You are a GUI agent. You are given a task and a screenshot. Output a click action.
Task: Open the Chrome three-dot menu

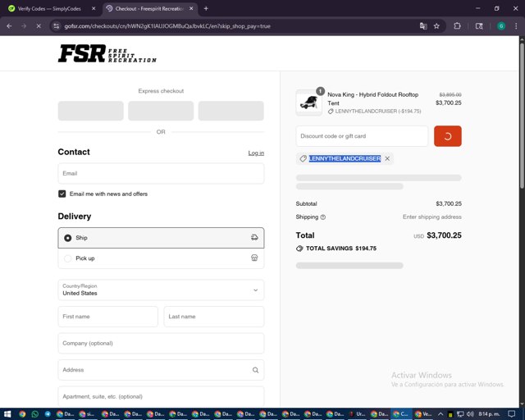tap(516, 26)
